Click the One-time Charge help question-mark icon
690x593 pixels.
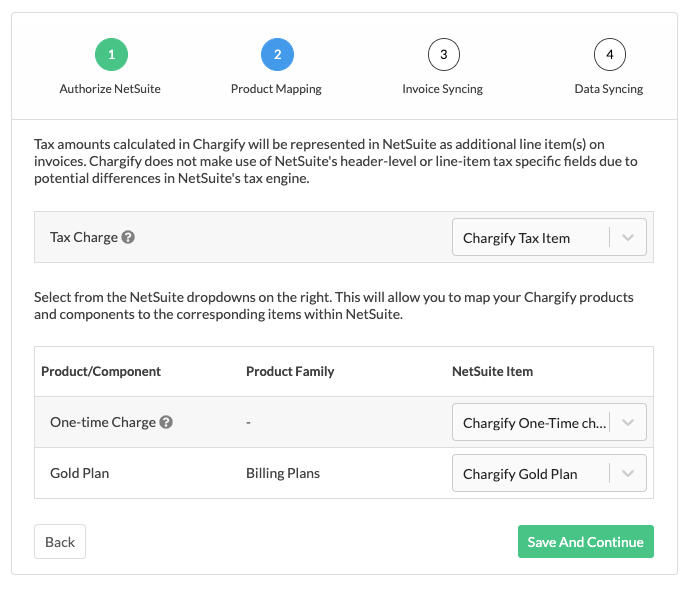[x=166, y=422]
